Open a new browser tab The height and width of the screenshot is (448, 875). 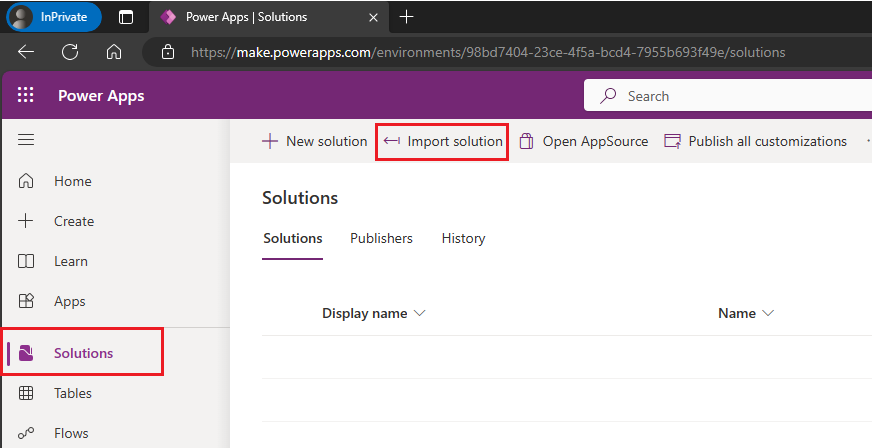tap(406, 17)
